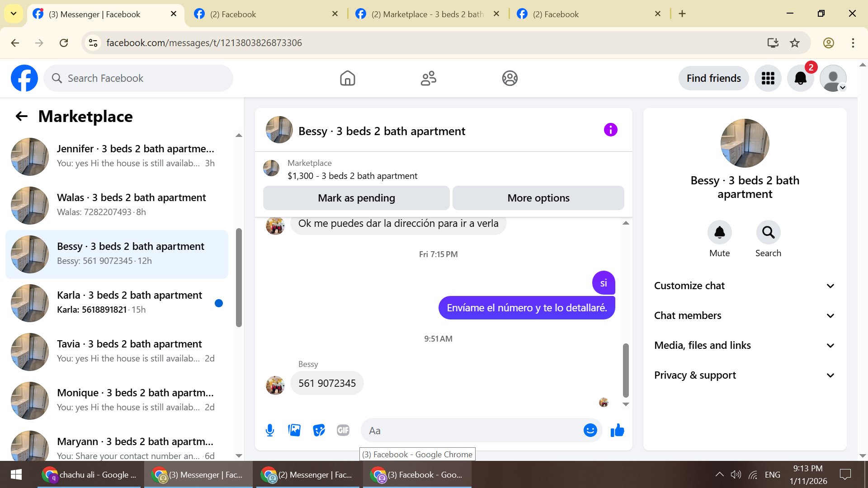Open the GIF picker
868x488 pixels.
point(343,430)
